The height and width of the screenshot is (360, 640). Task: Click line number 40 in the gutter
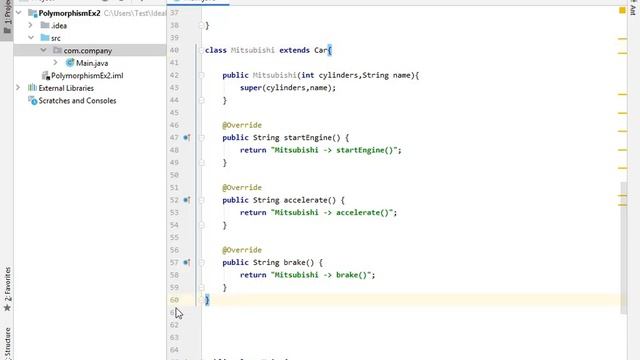point(174,50)
